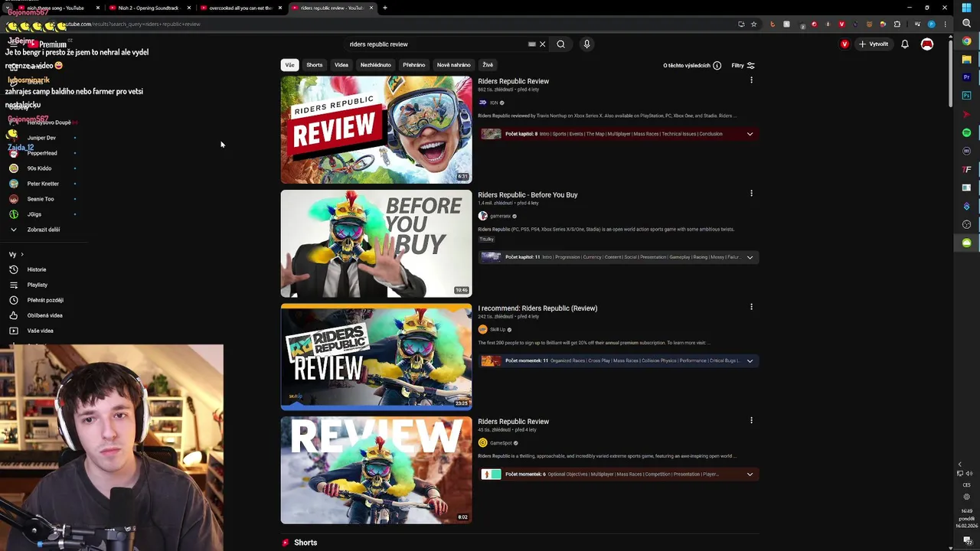Open the Seanie Too subscription
The image size is (980, 551).
(41, 199)
